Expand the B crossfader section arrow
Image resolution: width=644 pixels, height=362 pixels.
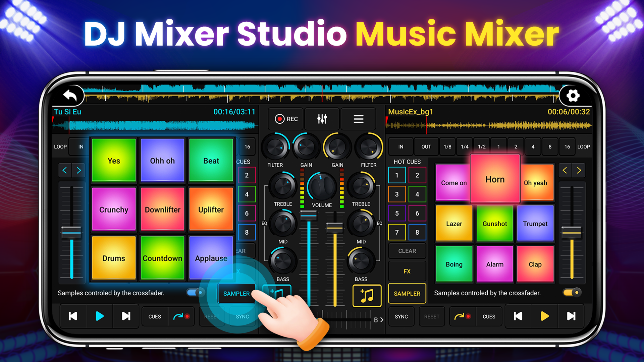(381, 320)
